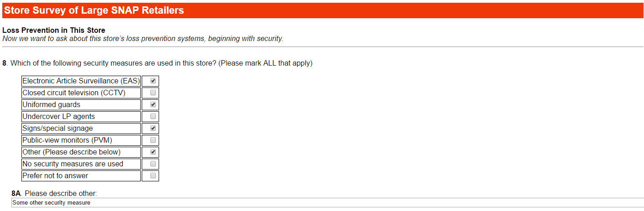Untick the Signs/special signage checkbox
This screenshot has height=211, width=644.
(x=153, y=129)
